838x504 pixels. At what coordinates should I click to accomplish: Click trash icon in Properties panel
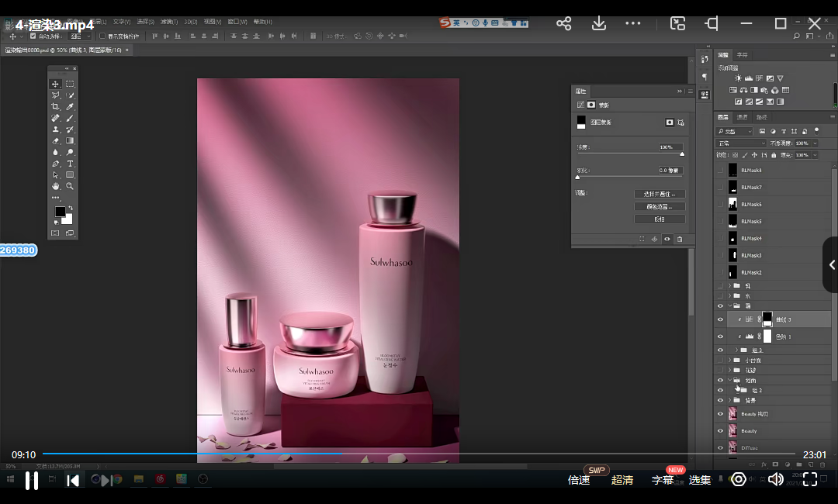[x=680, y=239]
